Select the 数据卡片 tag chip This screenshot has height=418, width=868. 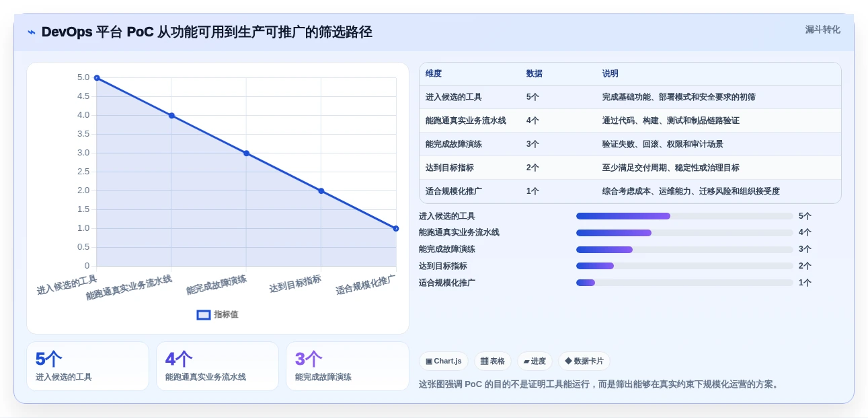click(584, 361)
